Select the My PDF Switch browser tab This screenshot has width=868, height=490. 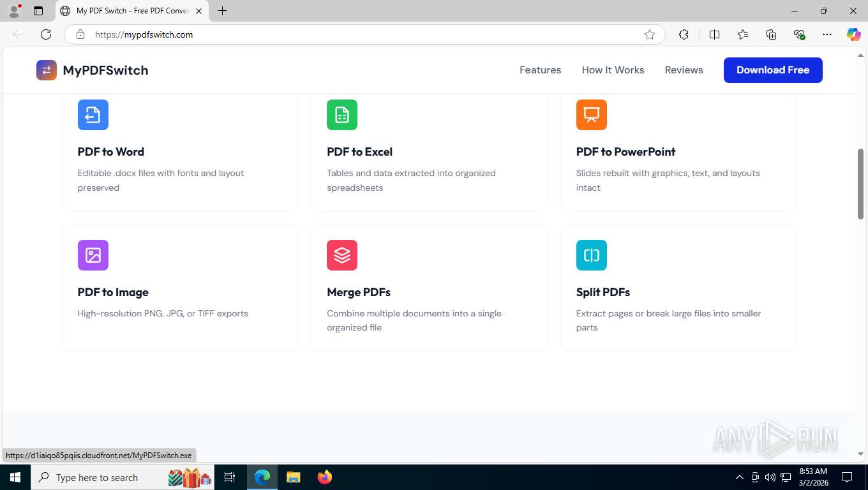tap(132, 11)
